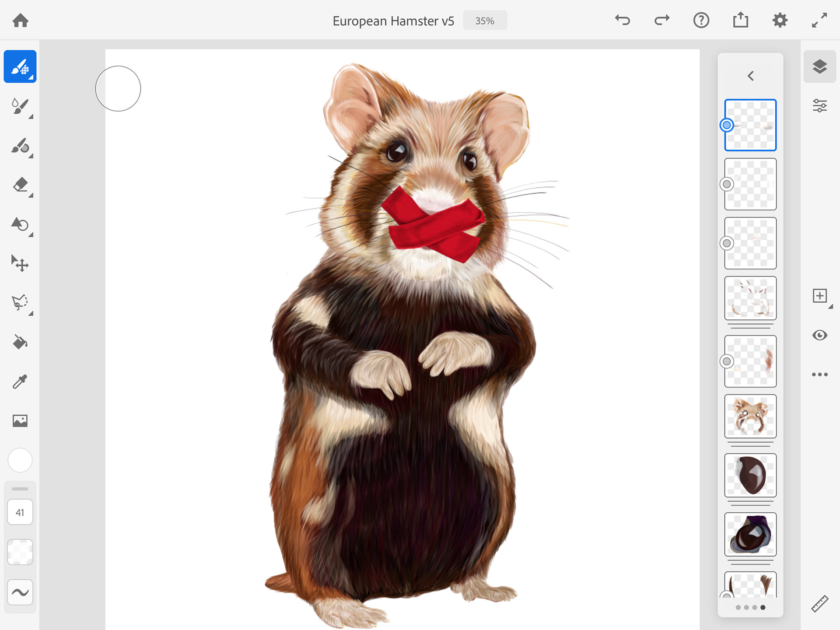The height and width of the screenshot is (630, 840).
Task: Select the Transform move tool
Action: 20,263
